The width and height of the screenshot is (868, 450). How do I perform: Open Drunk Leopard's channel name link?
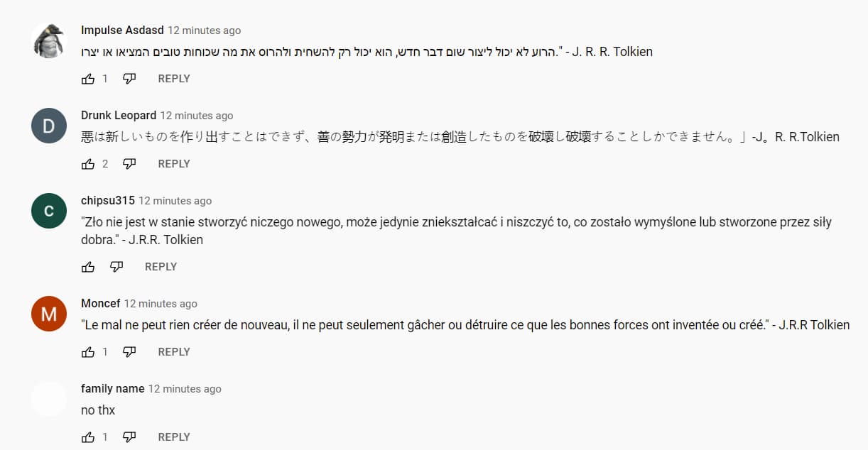[119, 115]
